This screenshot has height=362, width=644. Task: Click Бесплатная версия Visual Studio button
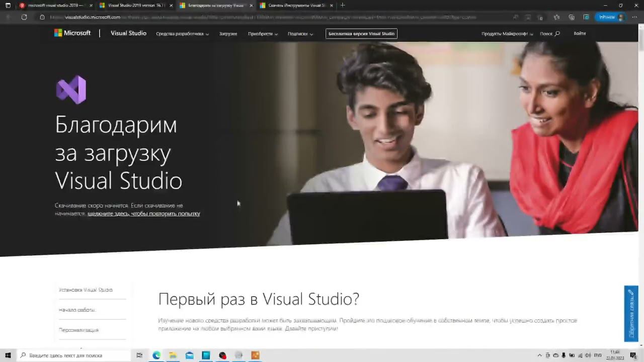tap(361, 34)
